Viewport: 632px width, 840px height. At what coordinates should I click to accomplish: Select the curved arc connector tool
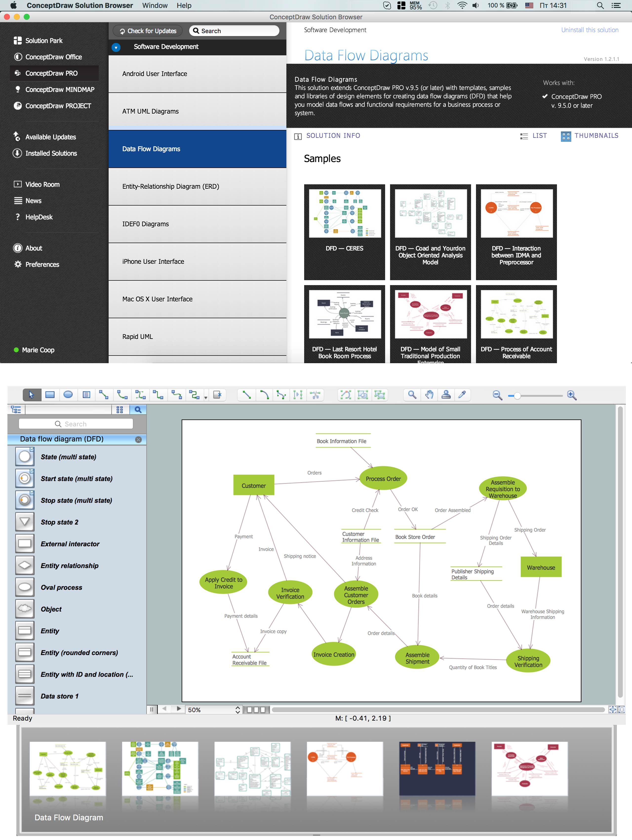click(x=122, y=395)
